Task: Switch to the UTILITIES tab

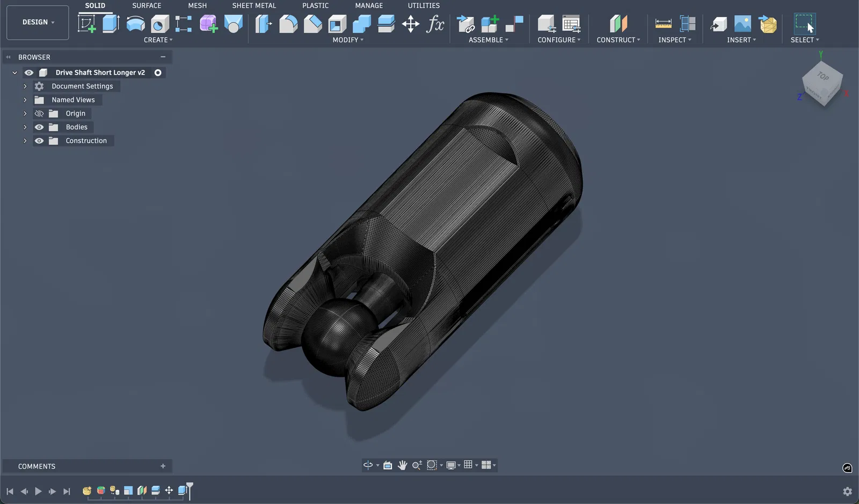Action: coord(424,5)
